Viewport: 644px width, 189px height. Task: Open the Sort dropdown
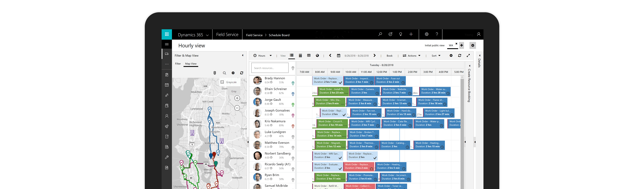[x=436, y=56]
